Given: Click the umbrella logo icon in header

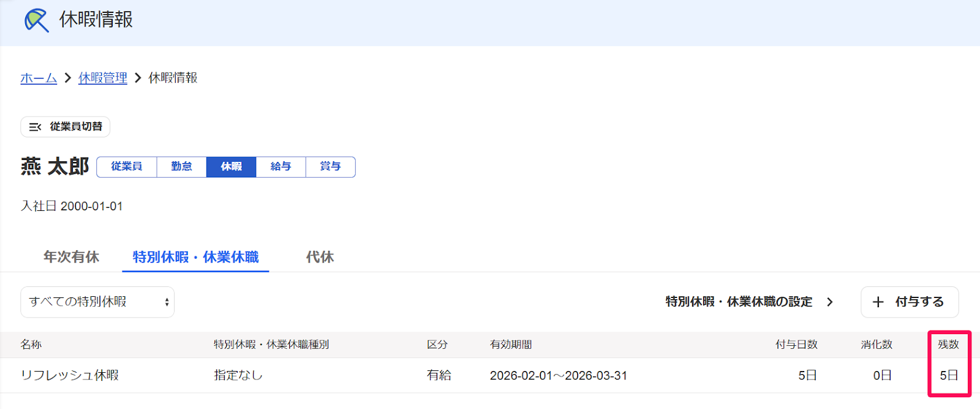Looking at the screenshot, I should pos(37,20).
